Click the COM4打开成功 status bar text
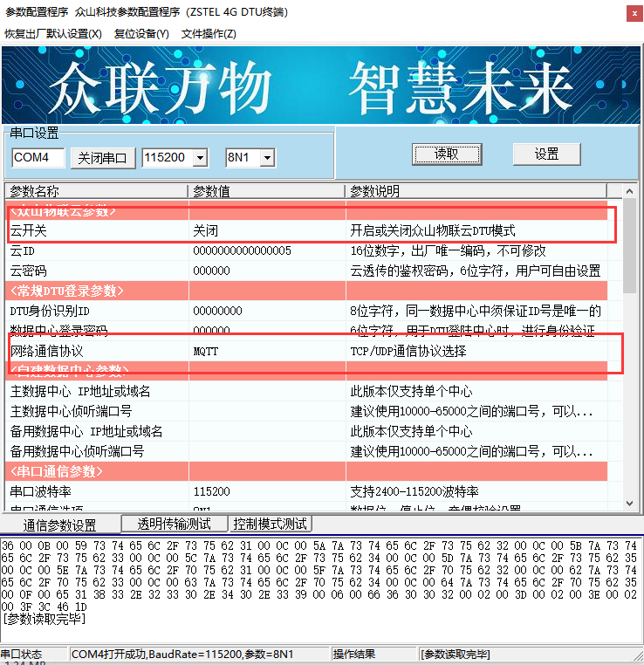Screen dimensions: 644x665 tap(182, 654)
